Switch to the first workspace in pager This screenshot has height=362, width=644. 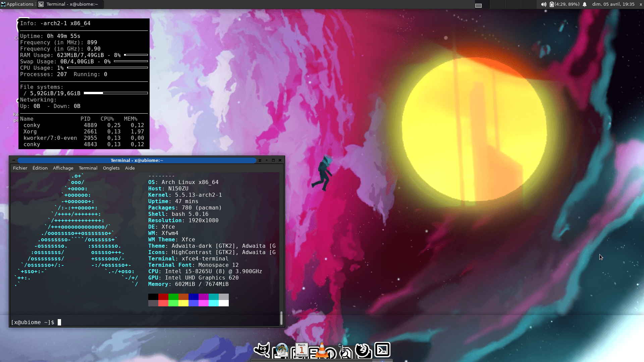(x=482, y=4)
